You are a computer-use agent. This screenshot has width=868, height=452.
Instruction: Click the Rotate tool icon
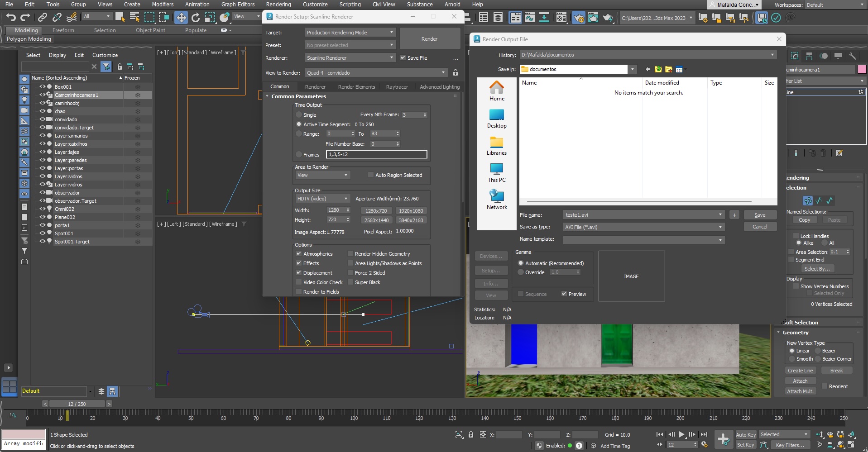tap(195, 18)
